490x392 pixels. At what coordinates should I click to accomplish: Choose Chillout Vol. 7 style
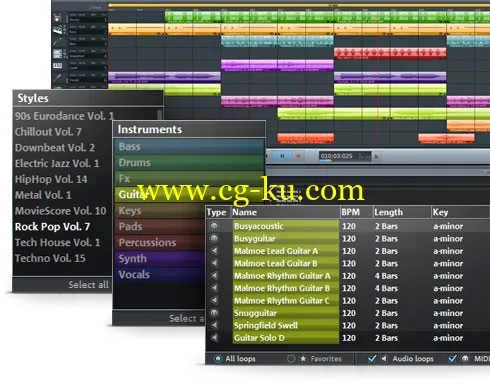48,132
